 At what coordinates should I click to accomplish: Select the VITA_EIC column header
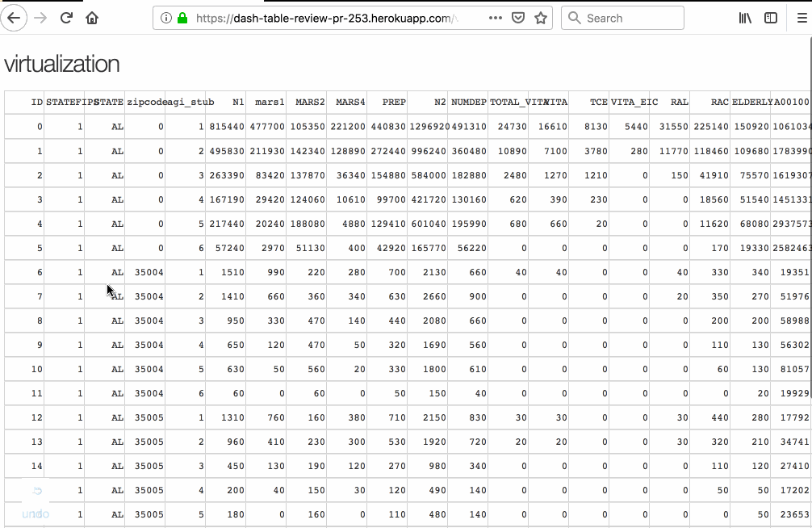[630, 102]
